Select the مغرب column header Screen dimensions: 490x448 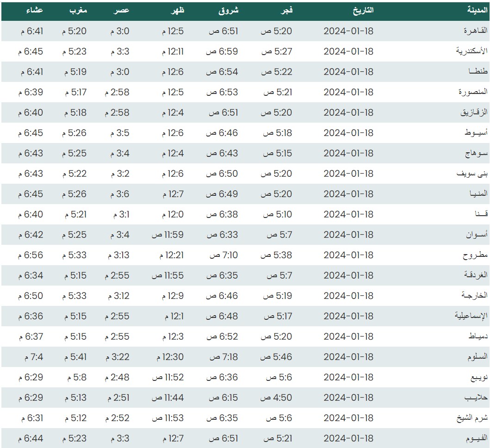pyautogui.click(x=78, y=10)
